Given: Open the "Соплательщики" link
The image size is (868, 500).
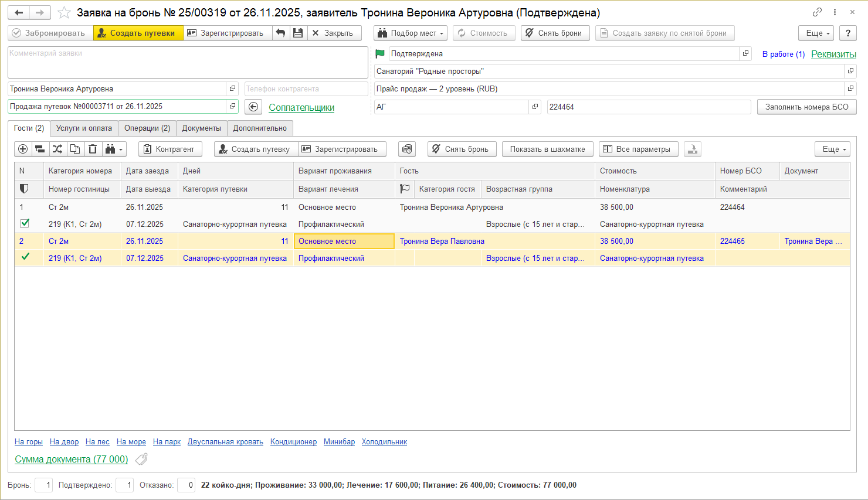Looking at the screenshot, I should pos(301,107).
